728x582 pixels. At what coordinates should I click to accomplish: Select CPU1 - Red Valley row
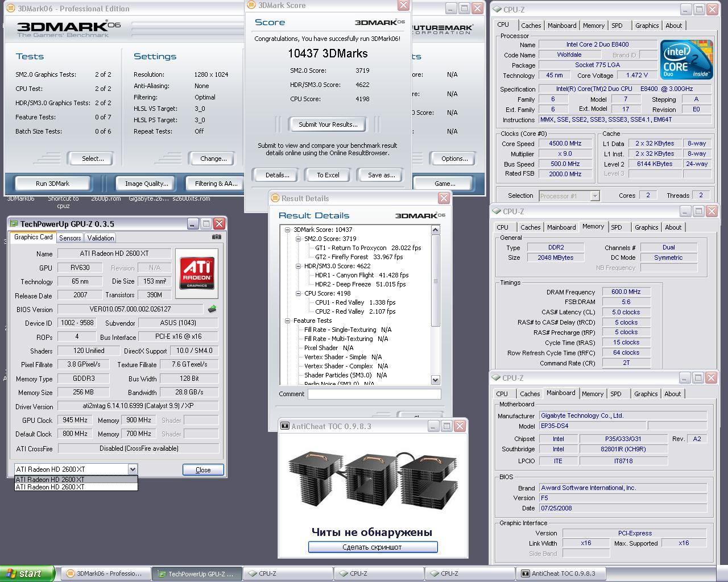pos(355,302)
